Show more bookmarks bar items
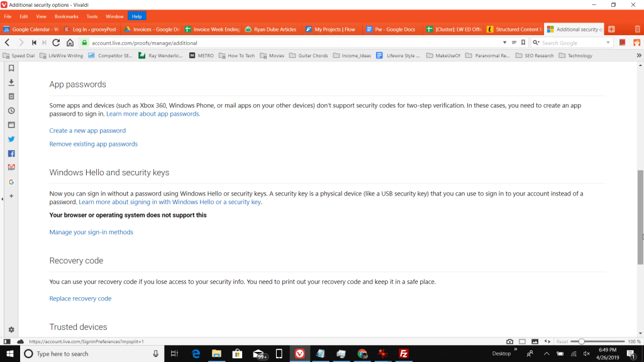The height and width of the screenshot is (362, 644). (x=639, y=55)
